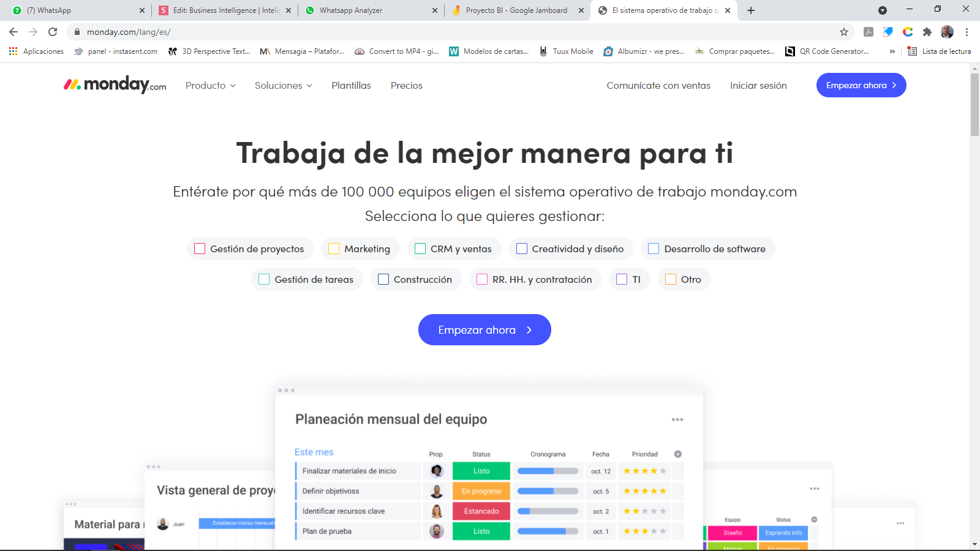
Task: Click the Diseño cell in the right board preview
Action: pos(733,533)
